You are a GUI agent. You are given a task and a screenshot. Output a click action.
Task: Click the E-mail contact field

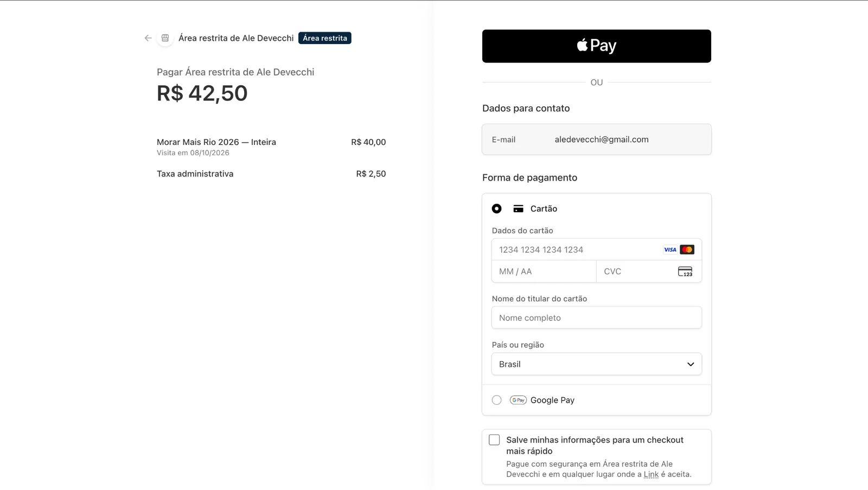[x=597, y=139]
